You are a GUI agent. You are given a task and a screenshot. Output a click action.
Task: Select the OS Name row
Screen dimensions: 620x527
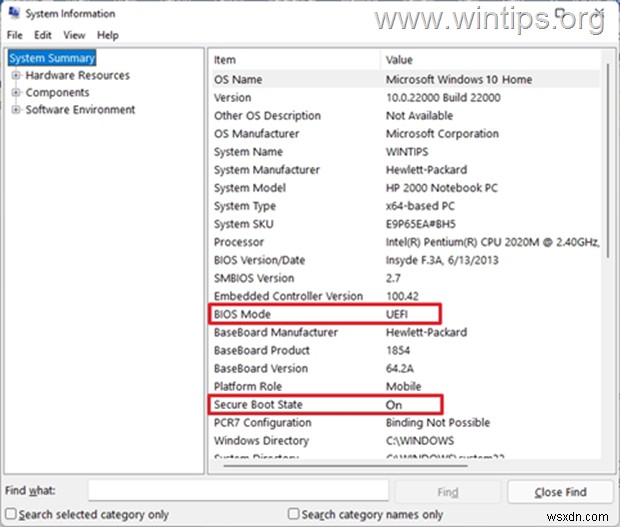tap(405, 79)
